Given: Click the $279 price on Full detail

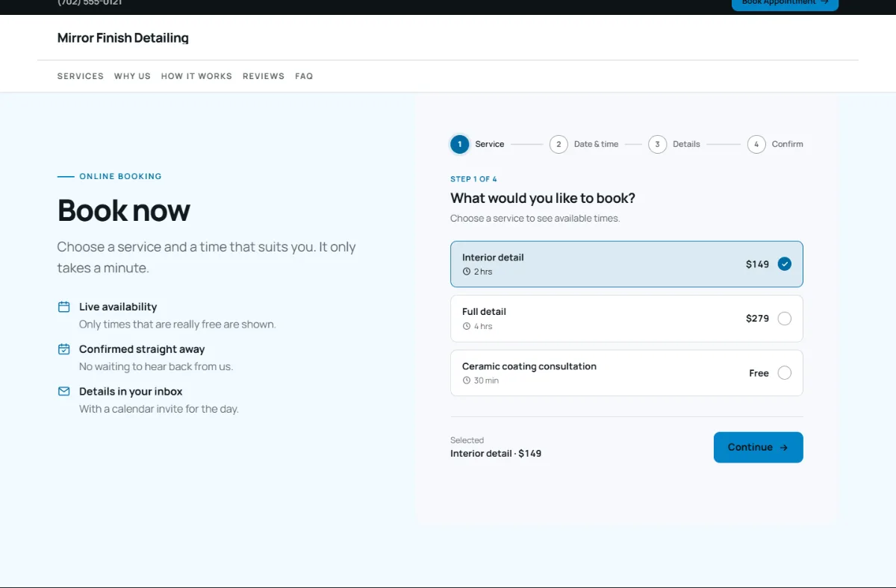Looking at the screenshot, I should (x=757, y=319).
